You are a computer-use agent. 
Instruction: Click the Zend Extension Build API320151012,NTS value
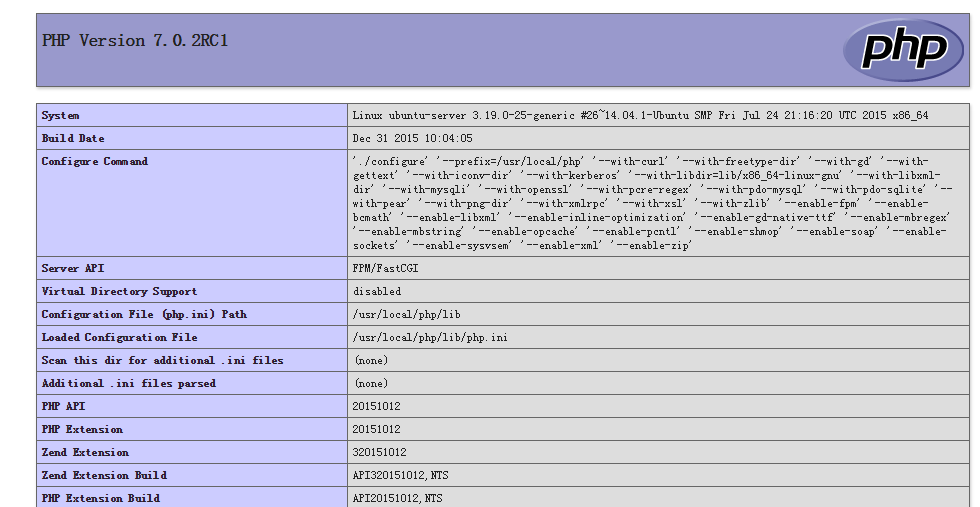[x=401, y=476]
